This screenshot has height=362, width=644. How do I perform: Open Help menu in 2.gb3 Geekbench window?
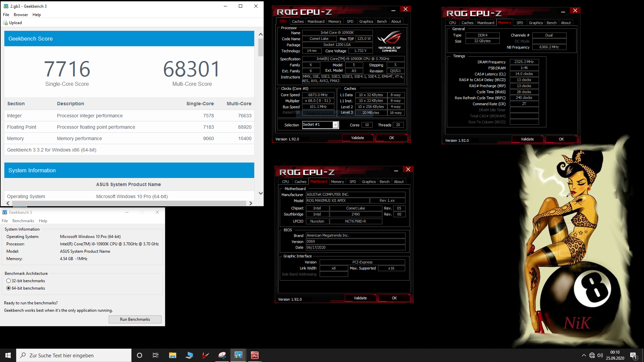[x=37, y=15]
